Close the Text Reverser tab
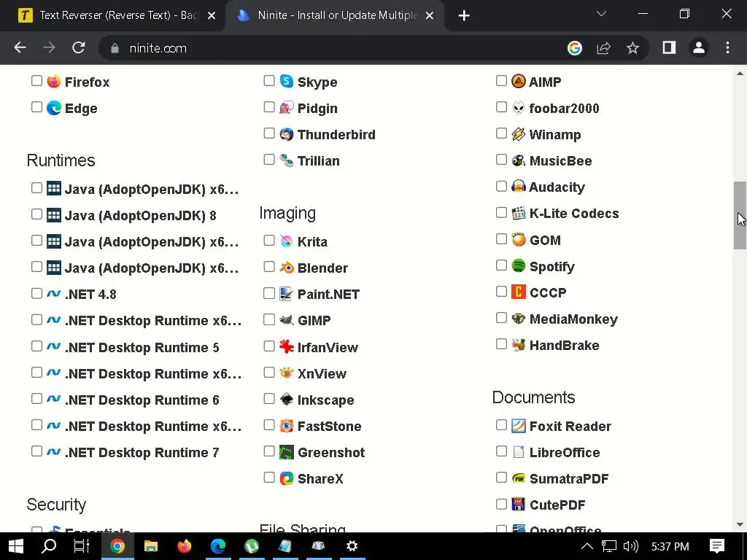747x560 pixels. 212,16
